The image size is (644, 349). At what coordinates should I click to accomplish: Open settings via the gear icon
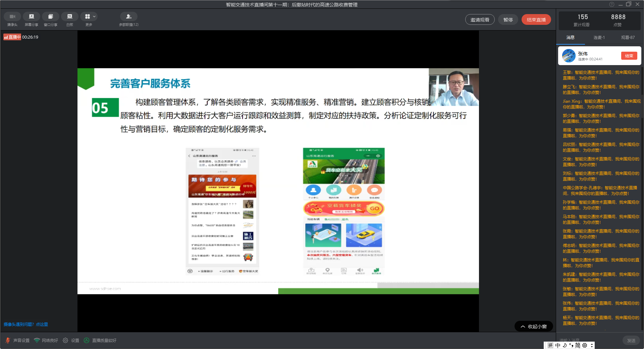pos(65,340)
